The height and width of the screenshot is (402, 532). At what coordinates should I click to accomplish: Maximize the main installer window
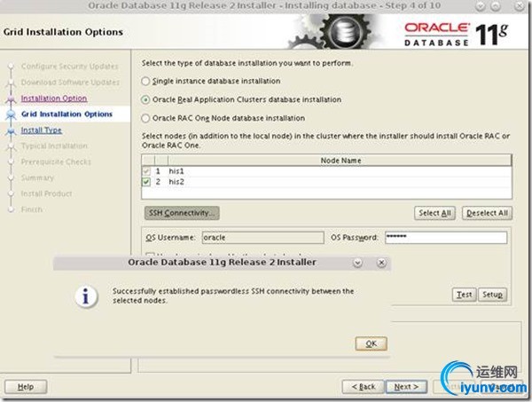click(496, 6)
